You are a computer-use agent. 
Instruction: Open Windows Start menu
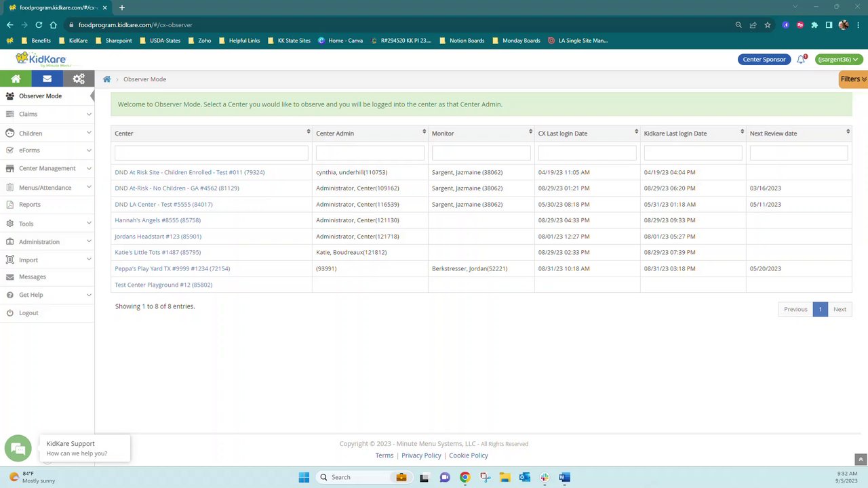coord(304,477)
